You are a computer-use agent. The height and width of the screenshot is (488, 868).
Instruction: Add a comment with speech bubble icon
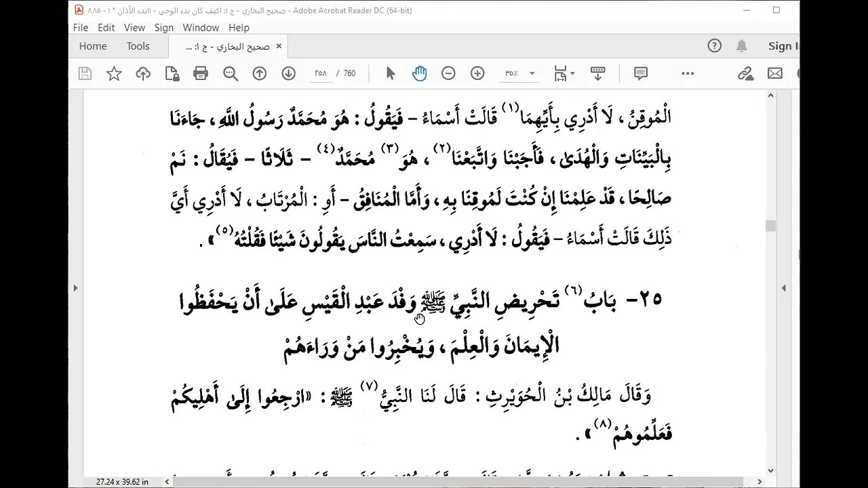point(641,73)
